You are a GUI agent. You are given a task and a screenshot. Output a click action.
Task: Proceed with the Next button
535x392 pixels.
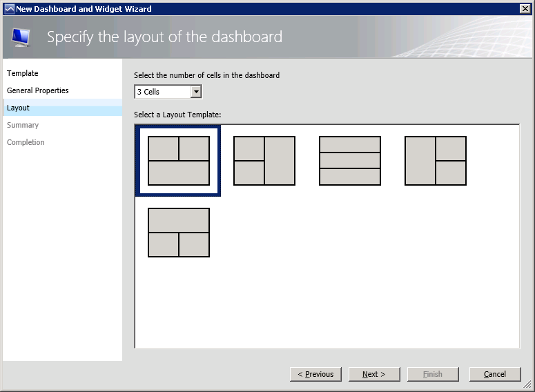(373, 374)
